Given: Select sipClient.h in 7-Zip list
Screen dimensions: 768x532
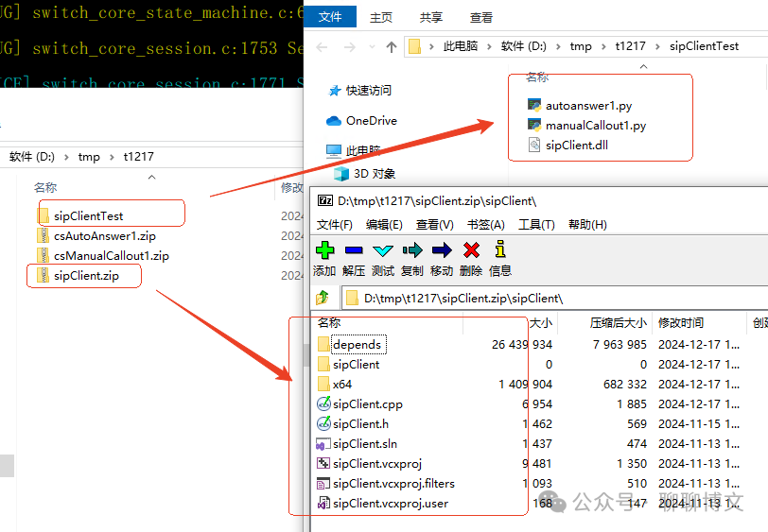Looking at the screenshot, I should coord(353,424).
